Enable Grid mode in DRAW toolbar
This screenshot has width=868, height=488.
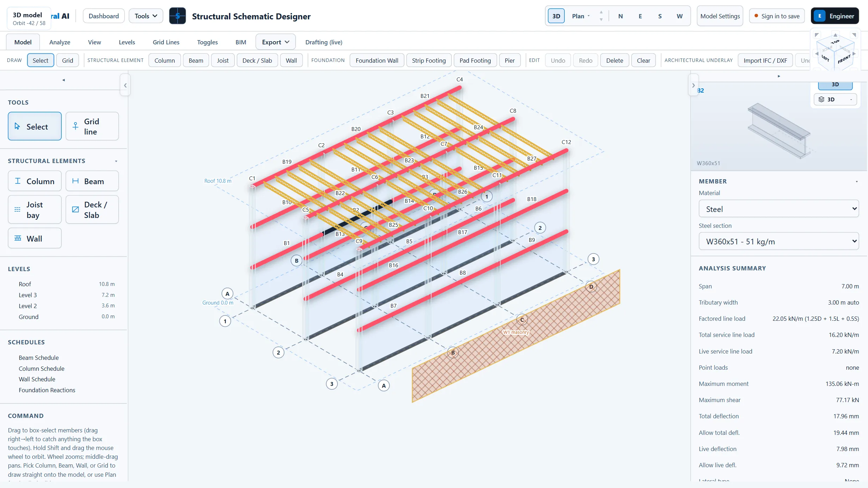pos(68,60)
